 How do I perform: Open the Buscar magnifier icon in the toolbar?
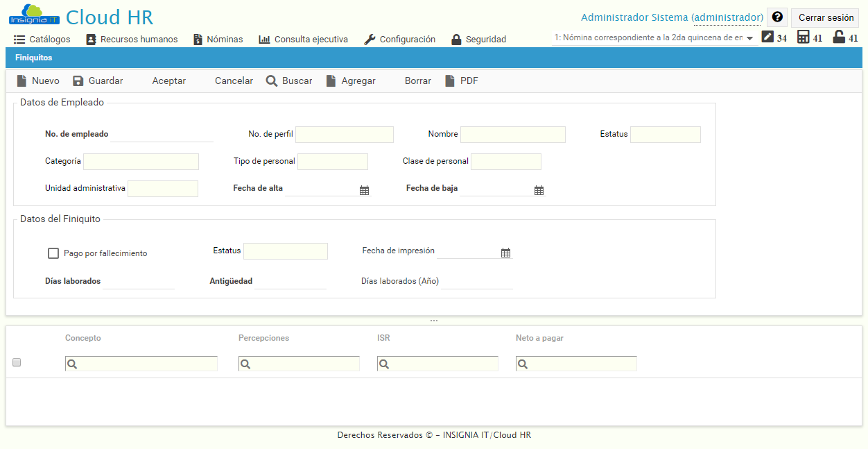(x=271, y=81)
